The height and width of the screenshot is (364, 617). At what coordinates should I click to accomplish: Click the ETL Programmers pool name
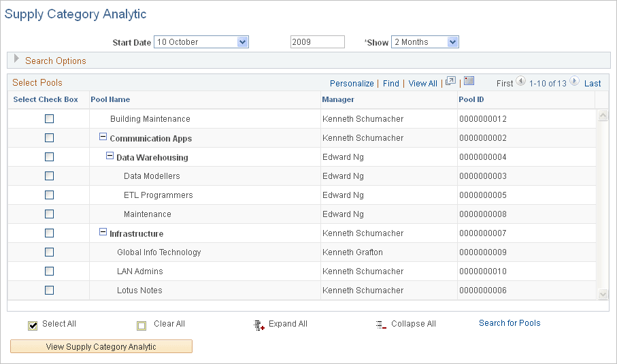click(x=159, y=195)
